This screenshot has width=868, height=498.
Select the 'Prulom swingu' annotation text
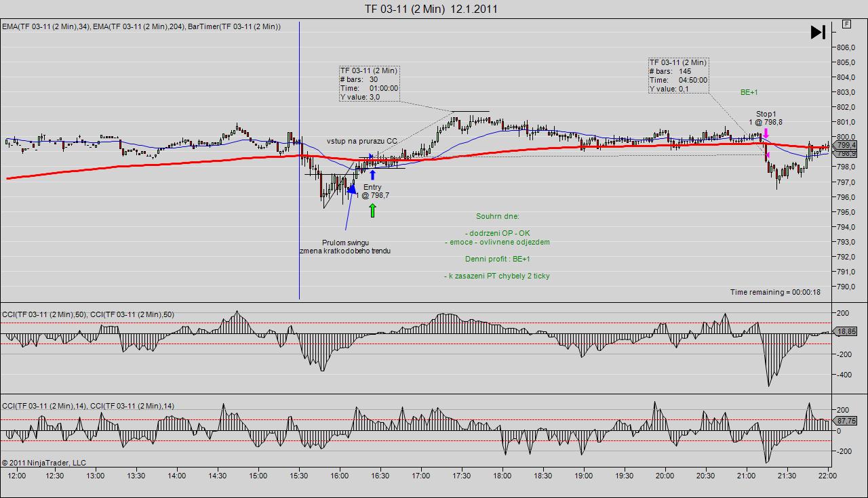pos(345,243)
